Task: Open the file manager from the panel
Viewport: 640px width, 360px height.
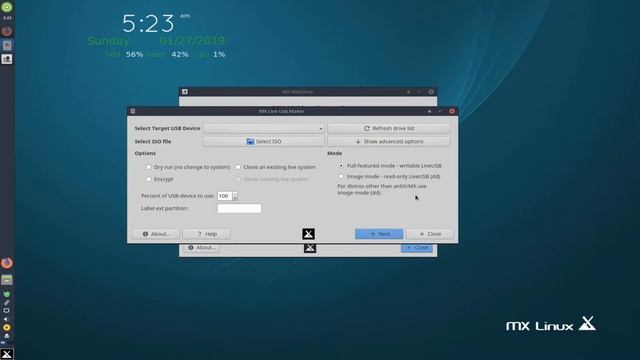Action: point(7,280)
